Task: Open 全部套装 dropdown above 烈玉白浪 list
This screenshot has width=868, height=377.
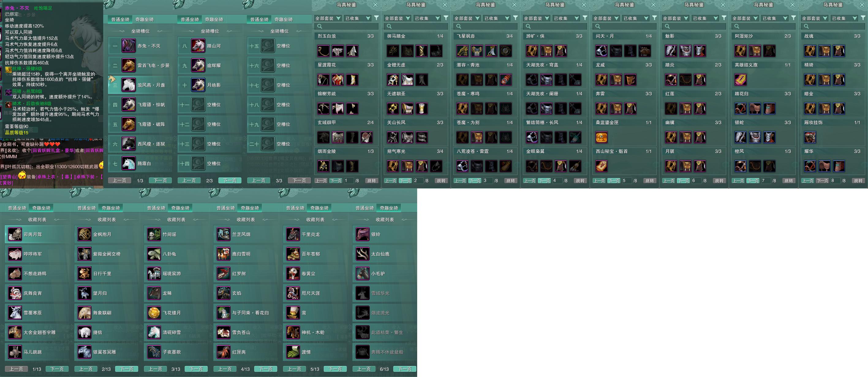Action: coord(328,18)
